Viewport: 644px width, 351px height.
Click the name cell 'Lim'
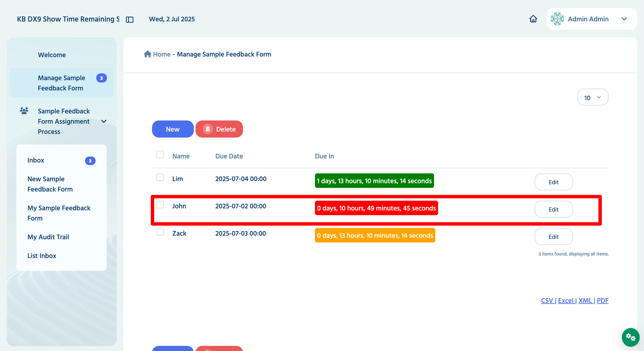click(177, 179)
